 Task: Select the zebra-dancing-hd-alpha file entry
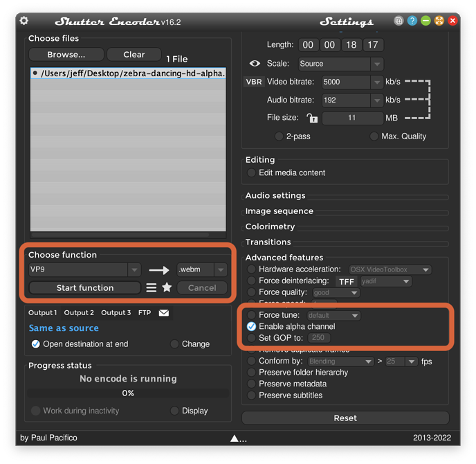128,73
